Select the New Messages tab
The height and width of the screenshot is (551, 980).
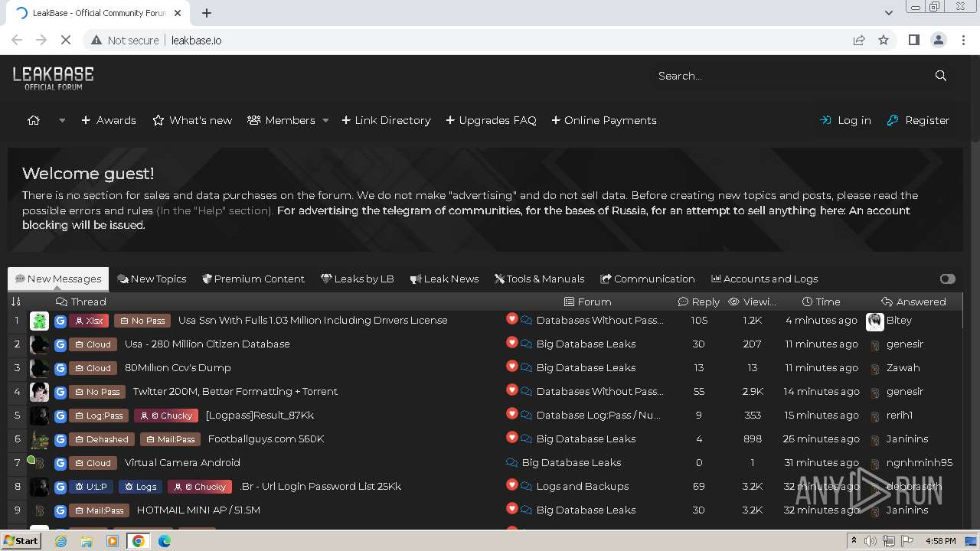(58, 279)
